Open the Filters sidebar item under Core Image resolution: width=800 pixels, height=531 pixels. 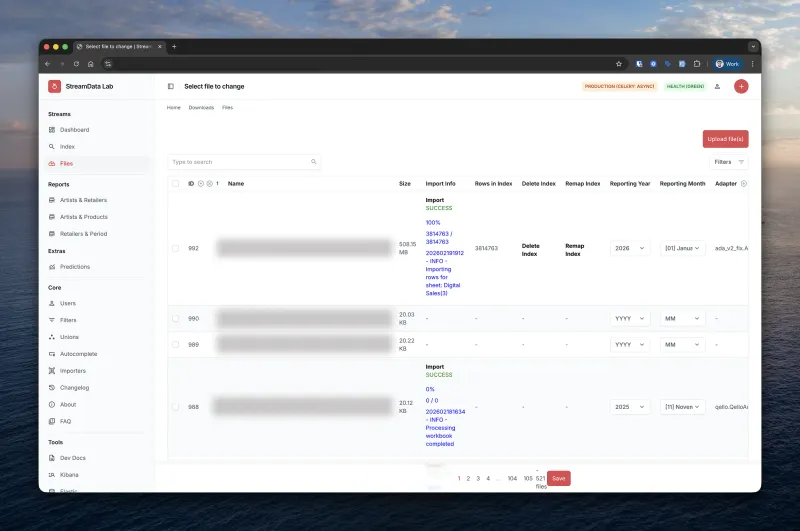[x=68, y=320]
